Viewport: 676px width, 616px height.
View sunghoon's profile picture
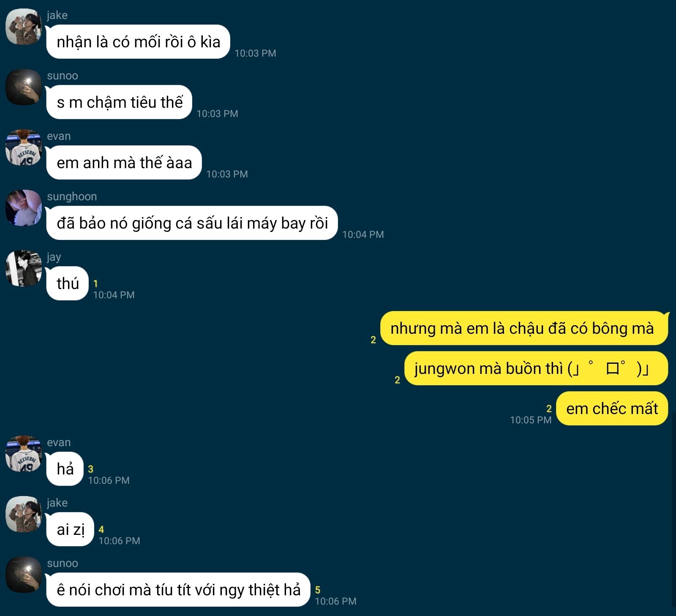point(24,208)
